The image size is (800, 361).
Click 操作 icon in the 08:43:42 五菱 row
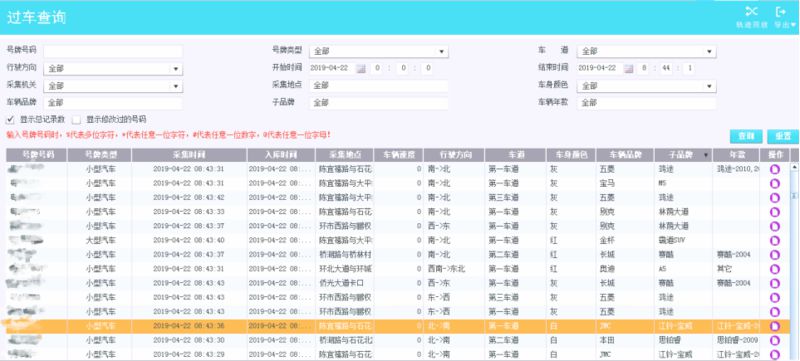click(774, 197)
